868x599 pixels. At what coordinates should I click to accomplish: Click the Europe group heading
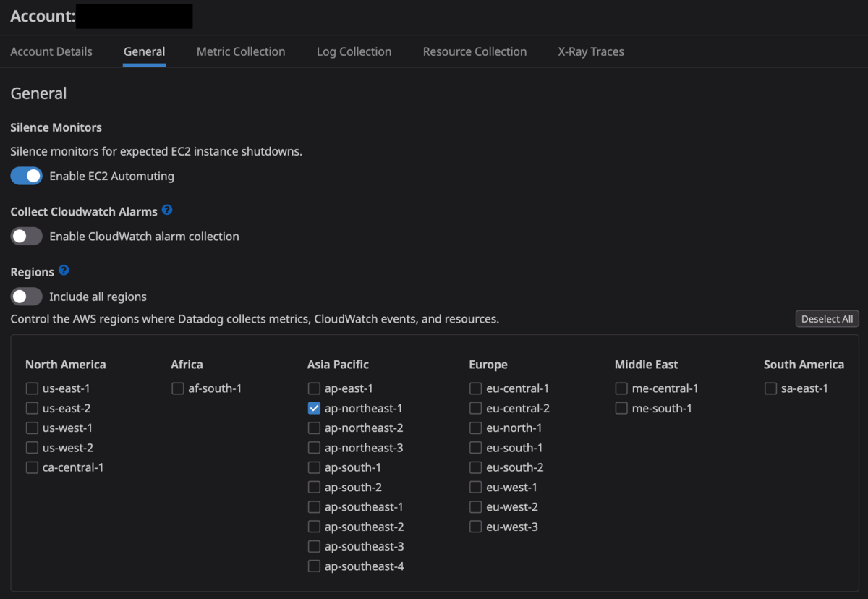coord(488,365)
